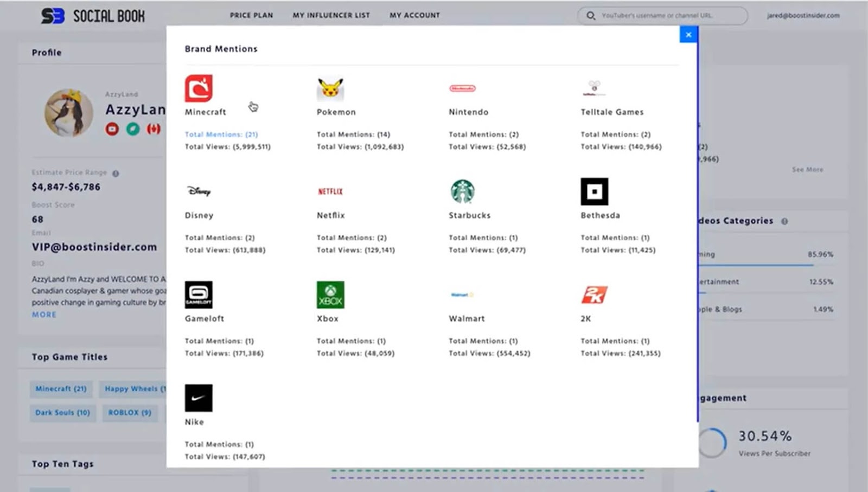The height and width of the screenshot is (492, 868).
Task: Click the 2K brand name
Action: pyautogui.click(x=586, y=318)
